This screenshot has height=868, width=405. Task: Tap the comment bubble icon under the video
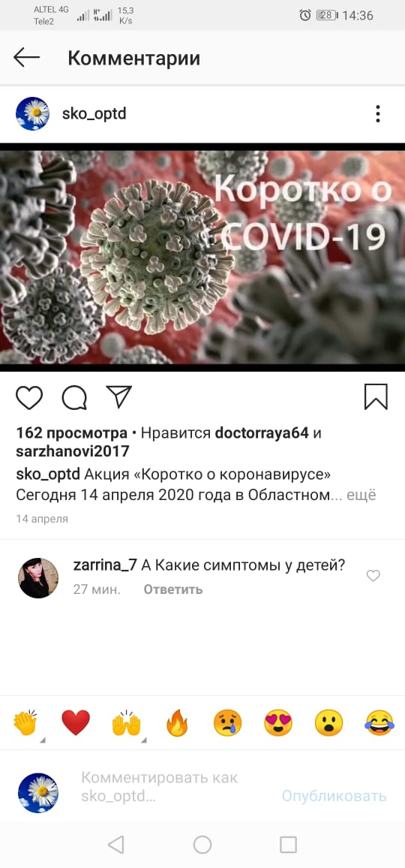(x=74, y=397)
